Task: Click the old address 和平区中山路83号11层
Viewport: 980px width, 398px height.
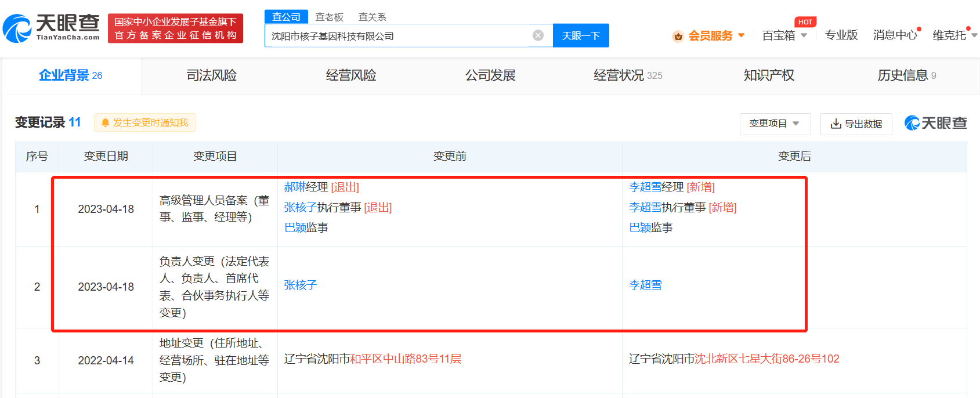Action: click(406, 359)
